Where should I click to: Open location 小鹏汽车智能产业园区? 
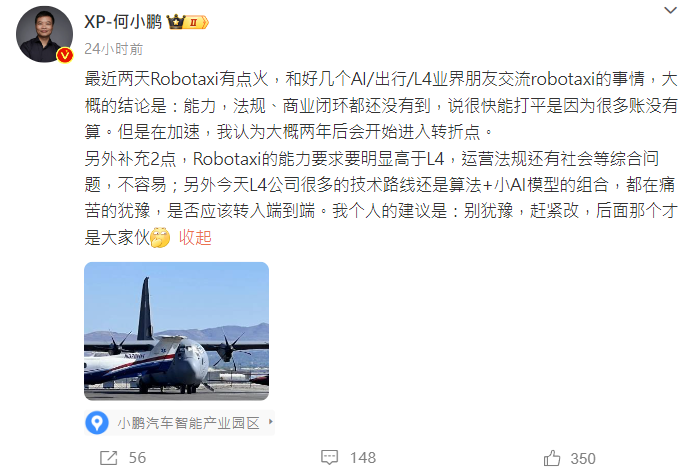tap(188, 423)
